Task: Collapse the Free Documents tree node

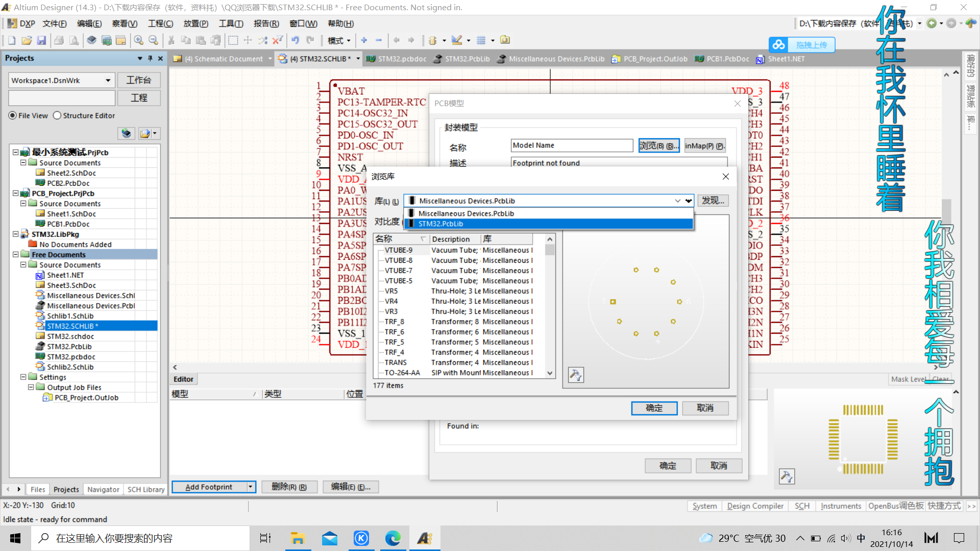Action: [x=16, y=255]
